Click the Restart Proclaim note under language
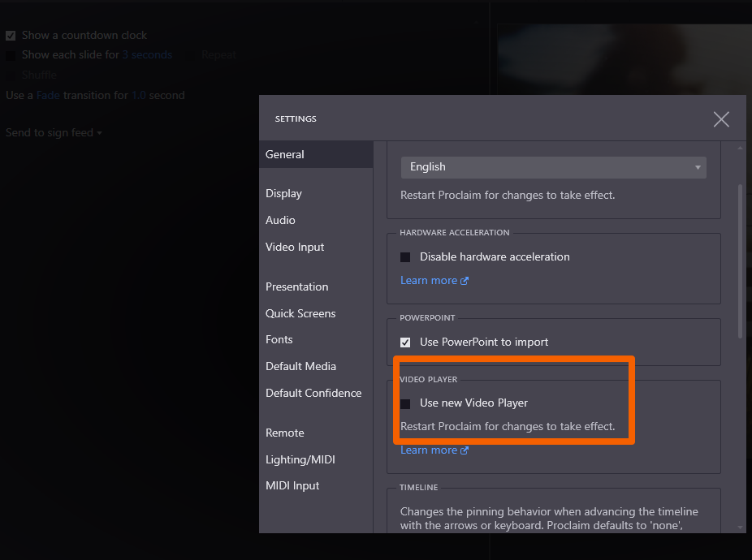 (508, 195)
